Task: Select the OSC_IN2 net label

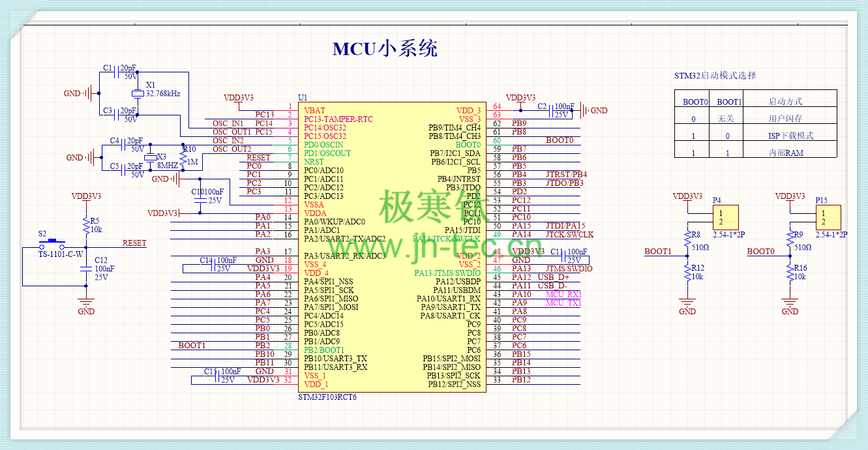Action: pyautogui.click(x=228, y=140)
